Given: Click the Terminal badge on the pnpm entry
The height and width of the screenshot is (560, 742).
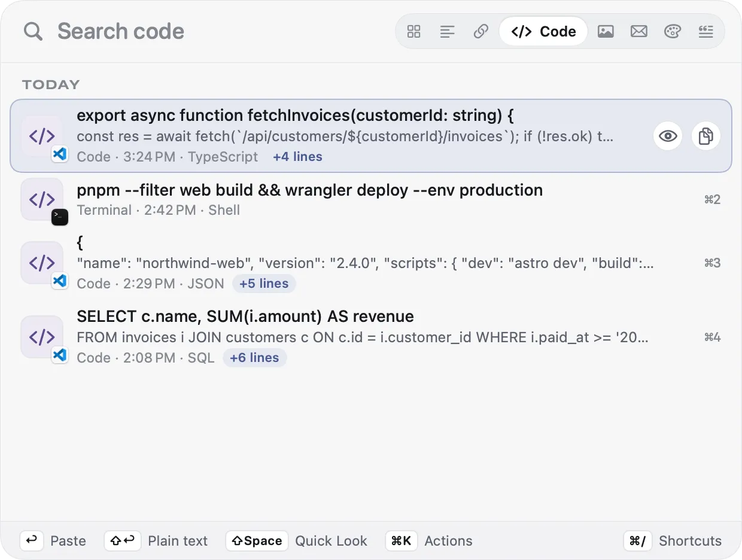Looking at the screenshot, I should pyautogui.click(x=60, y=217).
